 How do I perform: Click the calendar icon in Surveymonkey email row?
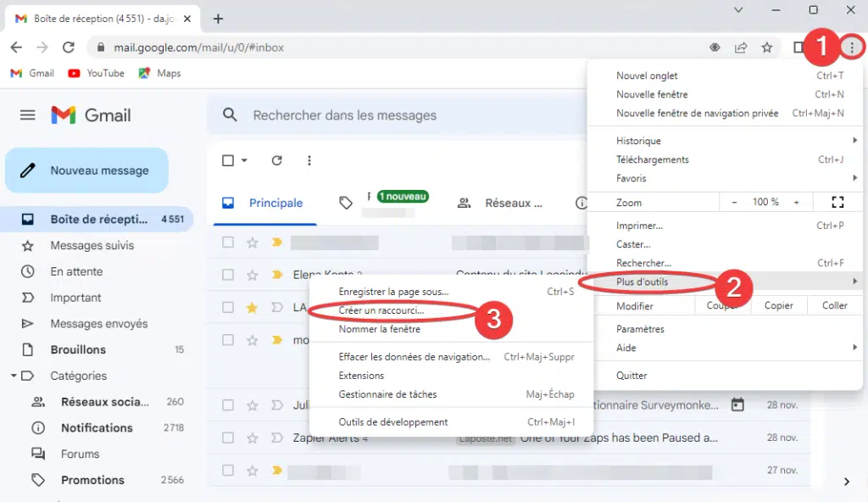(x=737, y=405)
